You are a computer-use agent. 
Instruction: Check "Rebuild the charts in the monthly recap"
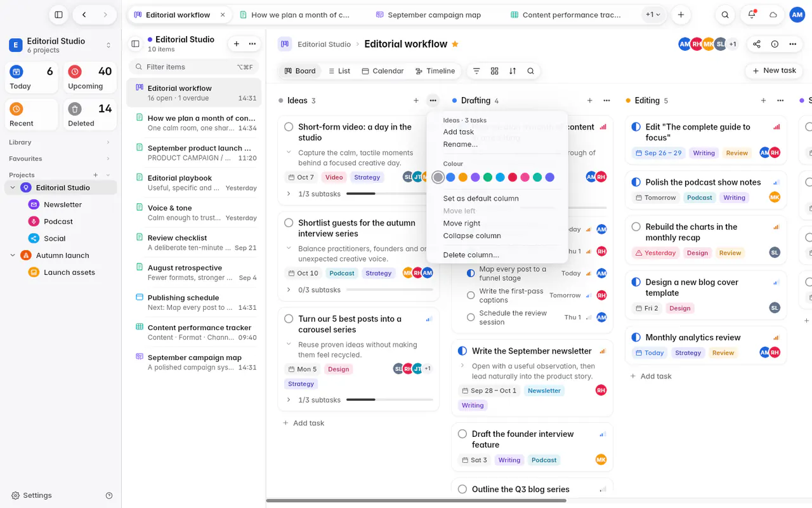(636, 227)
